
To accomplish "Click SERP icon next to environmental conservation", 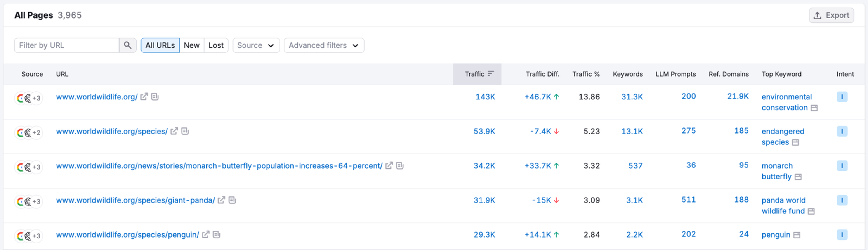I will (x=814, y=108).
